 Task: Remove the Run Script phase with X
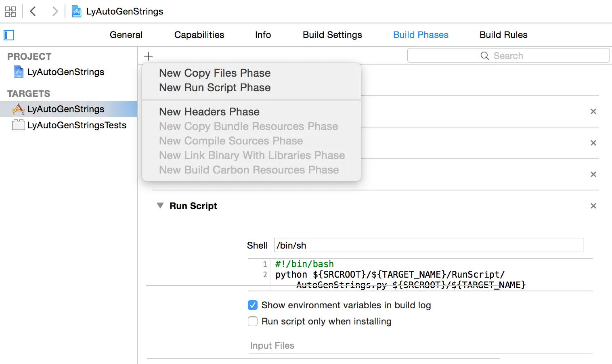(593, 206)
